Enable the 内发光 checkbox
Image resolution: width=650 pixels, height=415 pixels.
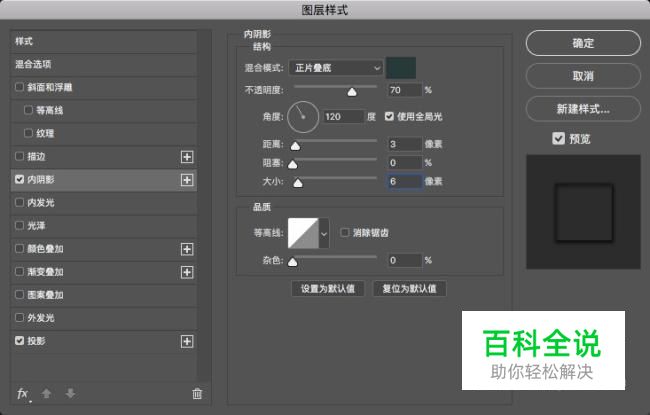pyautogui.click(x=19, y=202)
